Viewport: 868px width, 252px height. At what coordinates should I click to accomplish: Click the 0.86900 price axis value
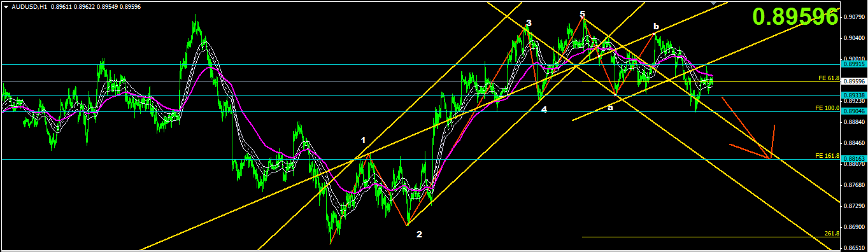pyautogui.click(x=853, y=227)
